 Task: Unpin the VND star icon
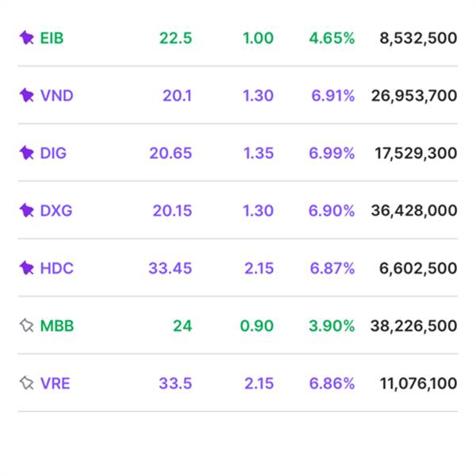coord(26,95)
